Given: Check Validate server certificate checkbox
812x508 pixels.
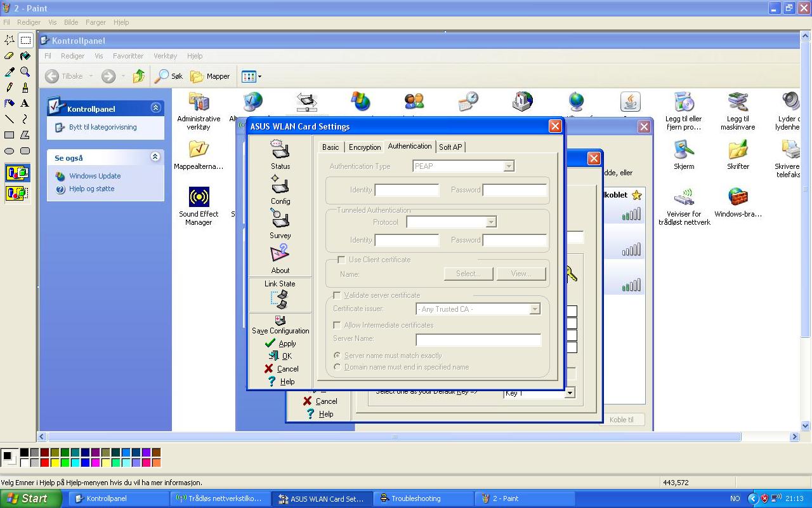Looking at the screenshot, I should coord(337,295).
